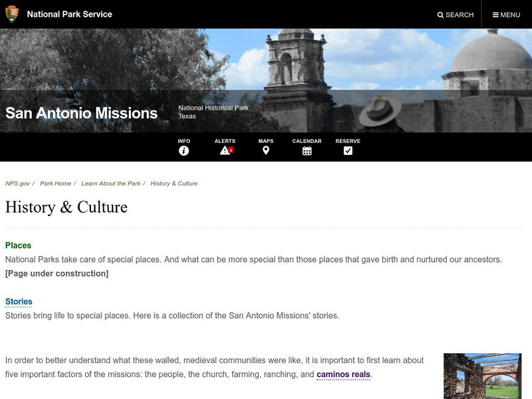The width and height of the screenshot is (532, 399).
Task: Click the Places heading
Action: 19,245
